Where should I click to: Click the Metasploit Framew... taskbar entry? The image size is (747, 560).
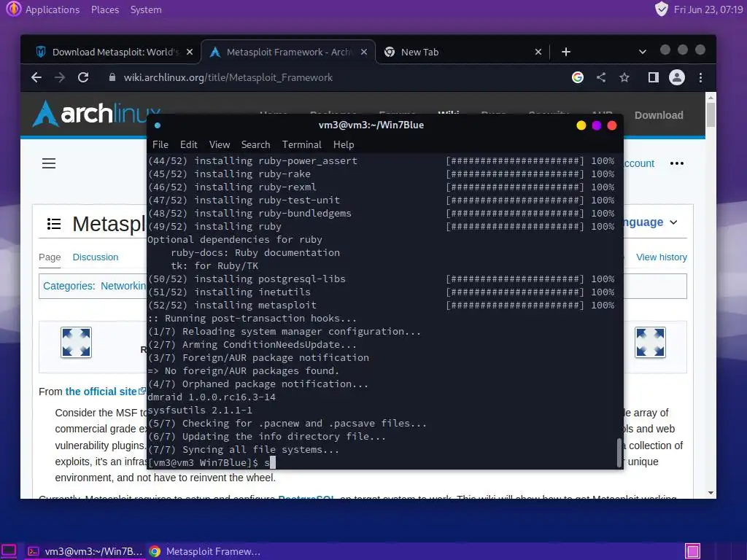coord(205,551)
